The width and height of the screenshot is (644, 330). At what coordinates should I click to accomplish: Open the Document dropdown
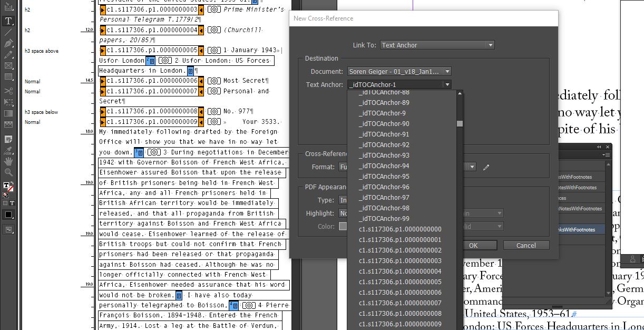click(399, 71)
